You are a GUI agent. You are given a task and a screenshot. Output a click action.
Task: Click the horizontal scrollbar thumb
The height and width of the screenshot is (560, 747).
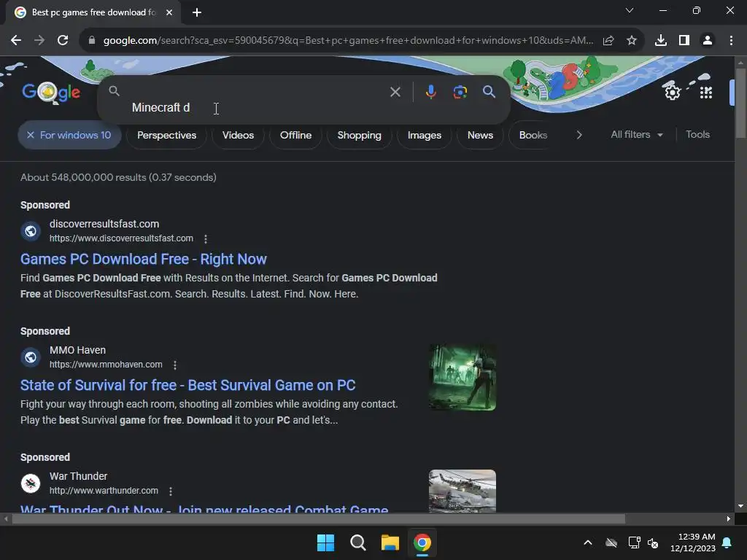[x=318, y=519]
